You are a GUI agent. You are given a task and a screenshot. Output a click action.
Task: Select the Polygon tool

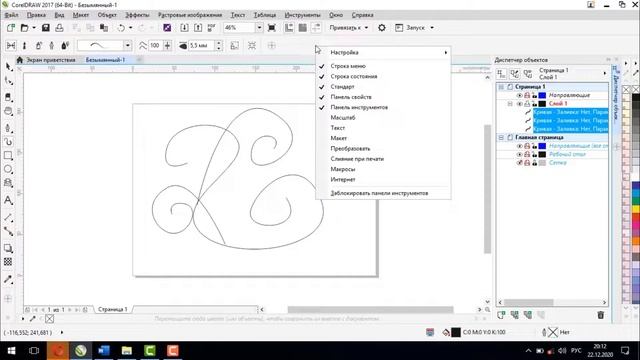8,183
